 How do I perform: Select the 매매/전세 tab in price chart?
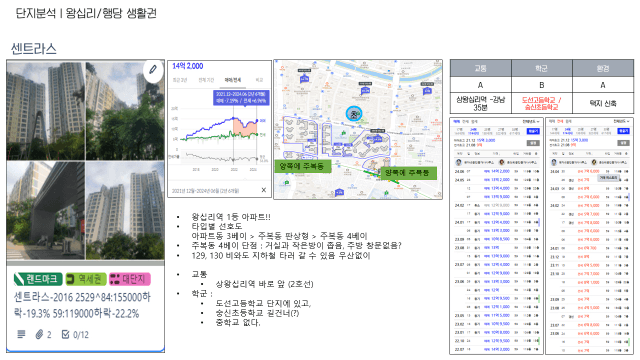coord(233,80)
